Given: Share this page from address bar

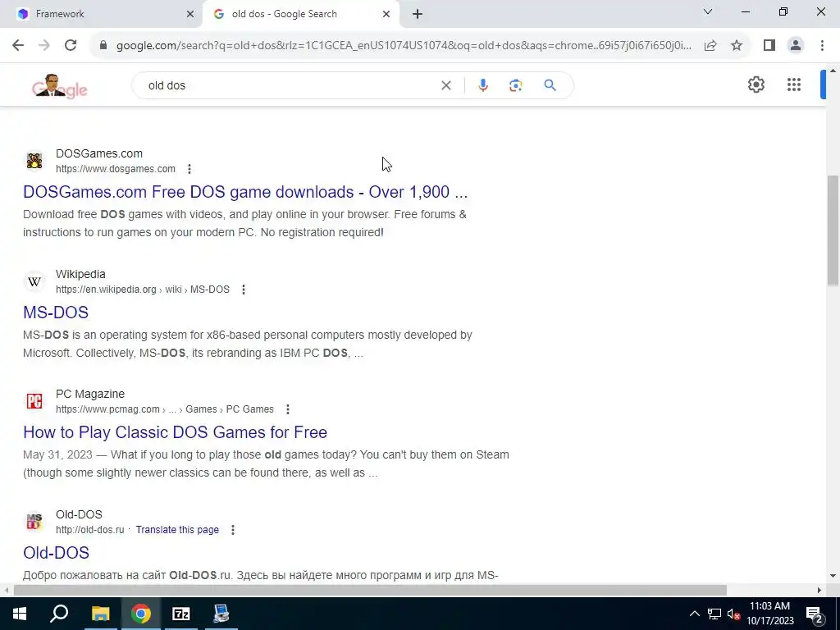Looking at the screenshot, I should coord(710,46).
